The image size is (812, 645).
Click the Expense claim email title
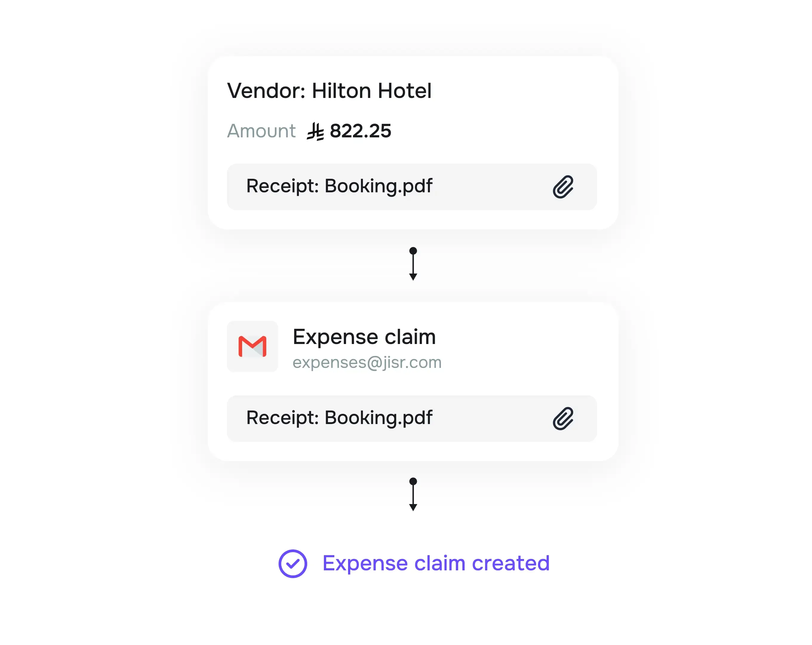[x=364, y=337]
